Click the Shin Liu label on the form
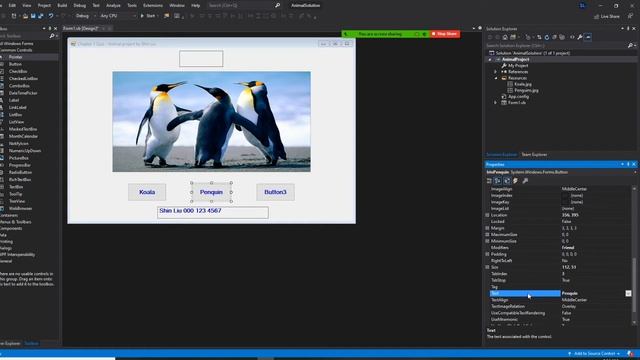The width and height of the screenshot is (640, 360). (x=213, y=212)
